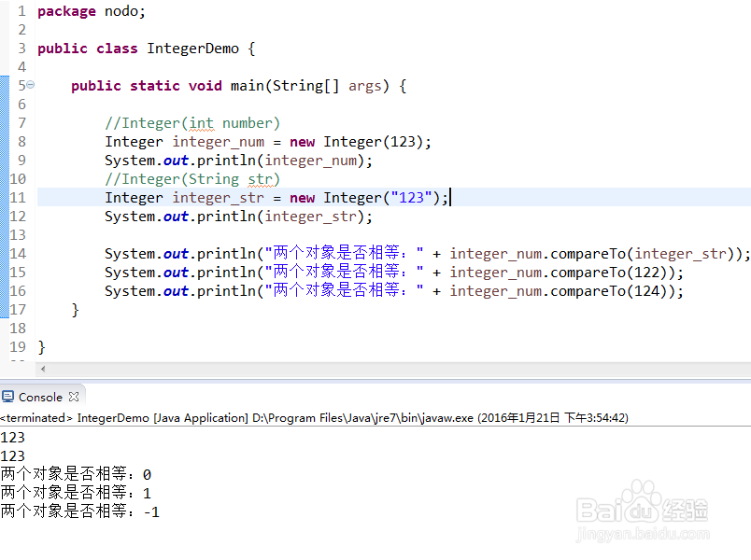Click 'compareTo(124)' on line 16

[x=612, y=291]
